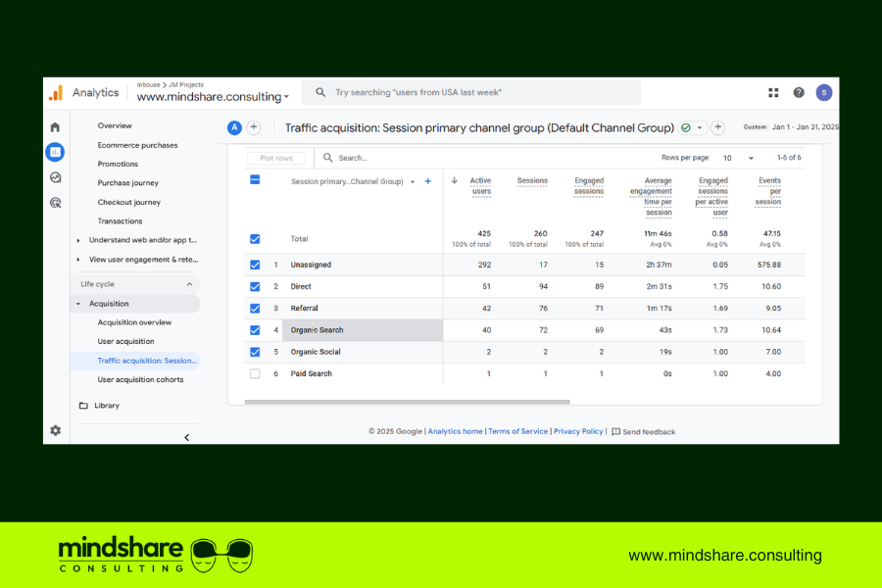The height and width of the screenshot is (588, 882).
Task: Select Traffic acquisition: Session menu item
Action: (x=135, y=361)
